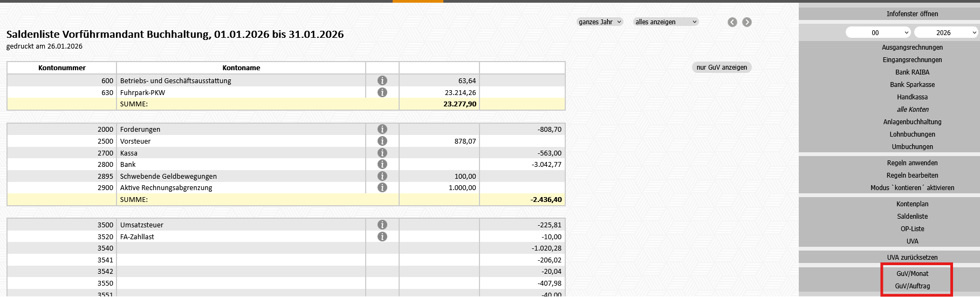Click the Kontonummer column header

click(x=62, y=68)
